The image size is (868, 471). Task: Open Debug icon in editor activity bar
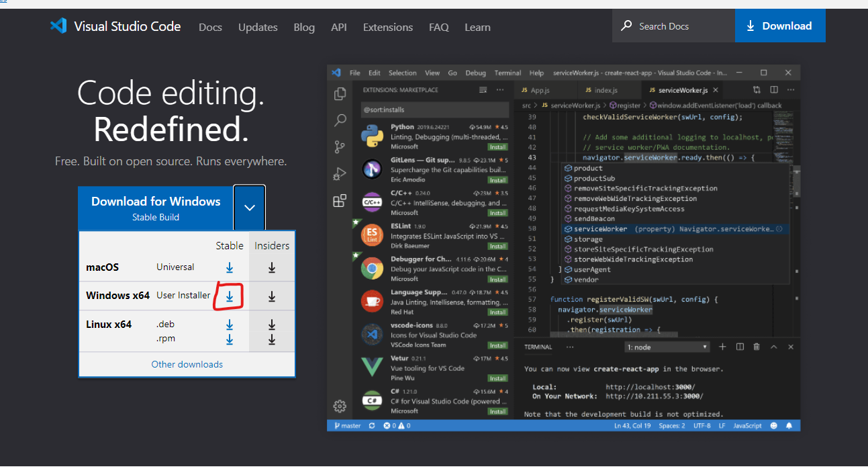[340, 174]
